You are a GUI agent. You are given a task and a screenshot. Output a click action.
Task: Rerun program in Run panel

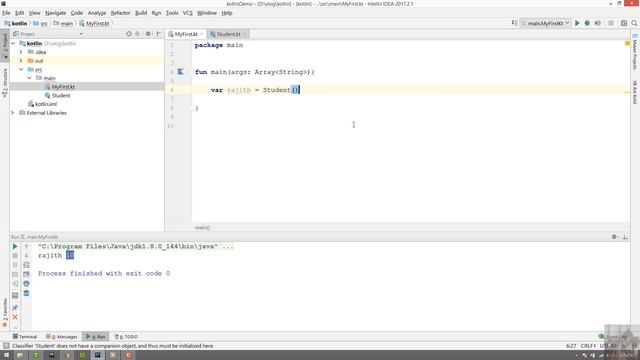pyautogui.click(x=15, y=247)
